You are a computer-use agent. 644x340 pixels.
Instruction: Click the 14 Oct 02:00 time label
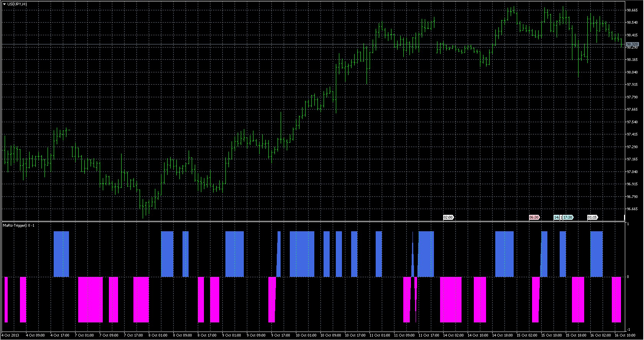click(453, 335)
